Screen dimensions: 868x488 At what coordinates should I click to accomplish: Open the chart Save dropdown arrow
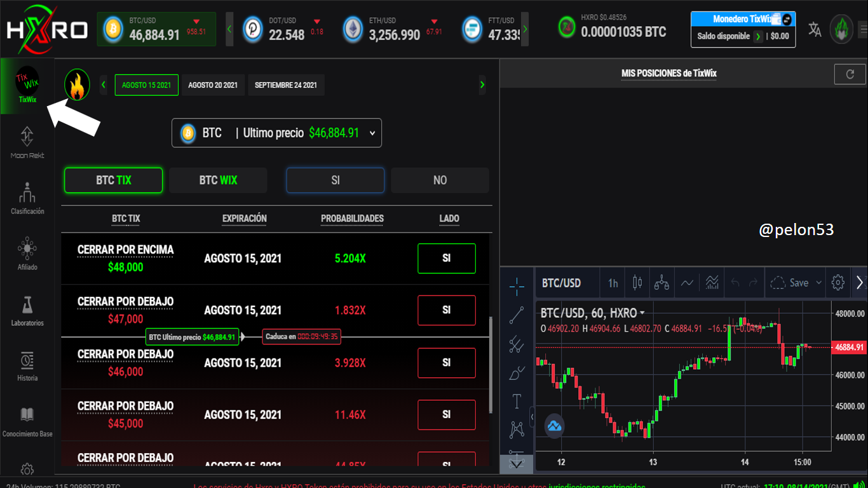click(818, 283)
